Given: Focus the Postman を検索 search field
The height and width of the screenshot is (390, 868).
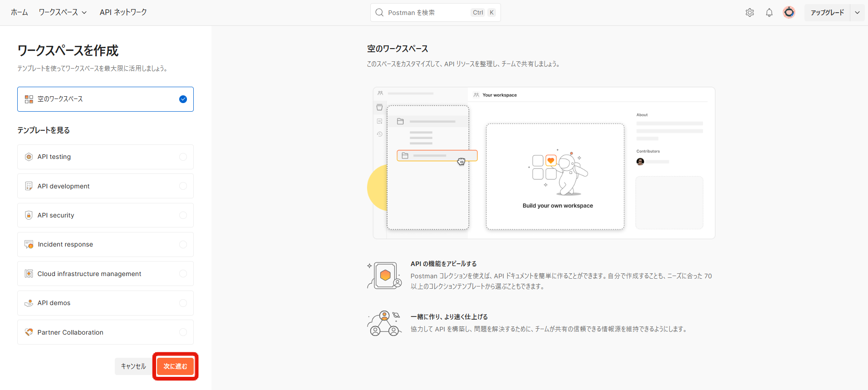Looking at the screenshot, I should tap(435, 13).
